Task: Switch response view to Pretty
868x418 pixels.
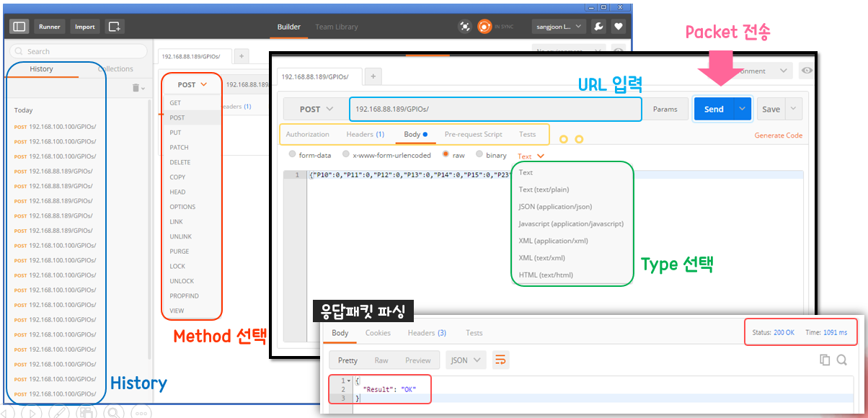Action: [347, 360]
